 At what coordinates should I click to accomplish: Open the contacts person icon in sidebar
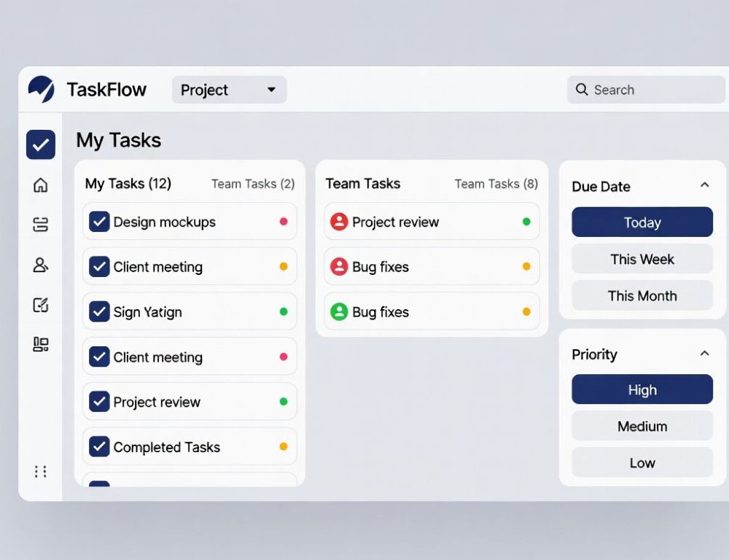click(x=40, y=265)
